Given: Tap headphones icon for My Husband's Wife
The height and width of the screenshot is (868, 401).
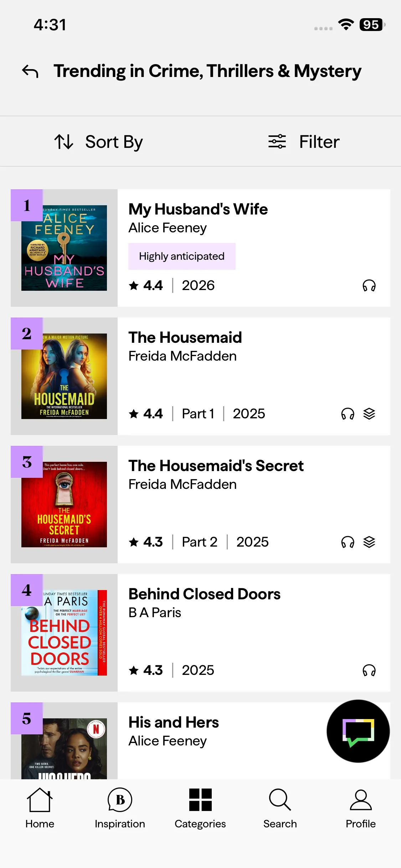Looking at the screenshot, I should (369, 286).
